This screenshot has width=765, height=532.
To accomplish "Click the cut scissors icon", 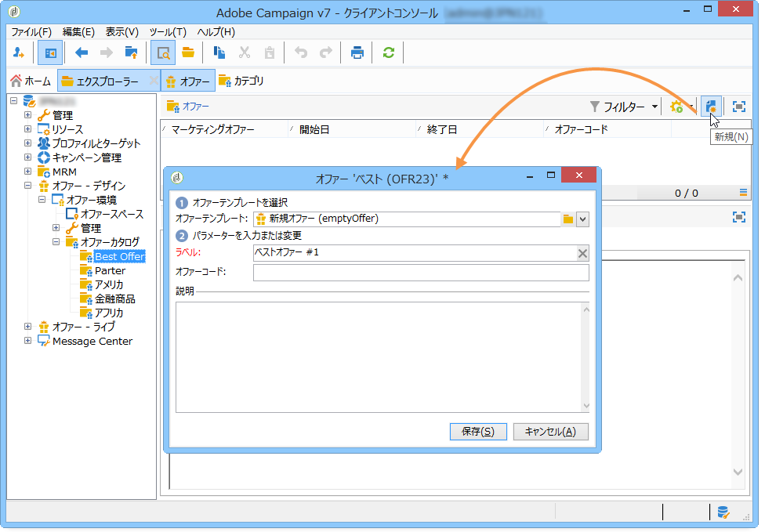I will tap(245, 52).
